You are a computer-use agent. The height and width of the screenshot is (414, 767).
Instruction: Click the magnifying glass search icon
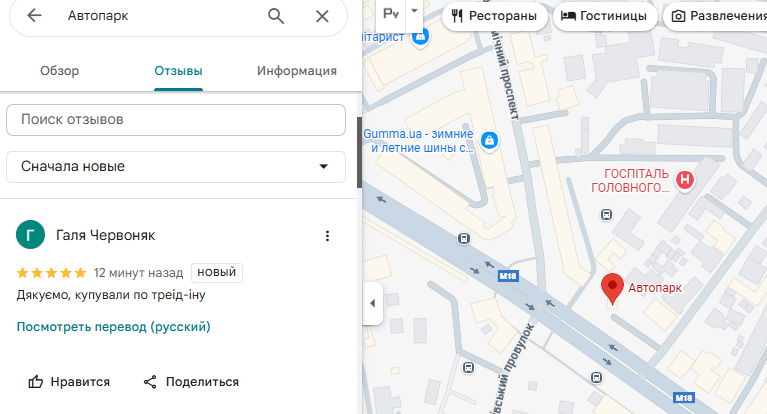click(x=276, y=16)
